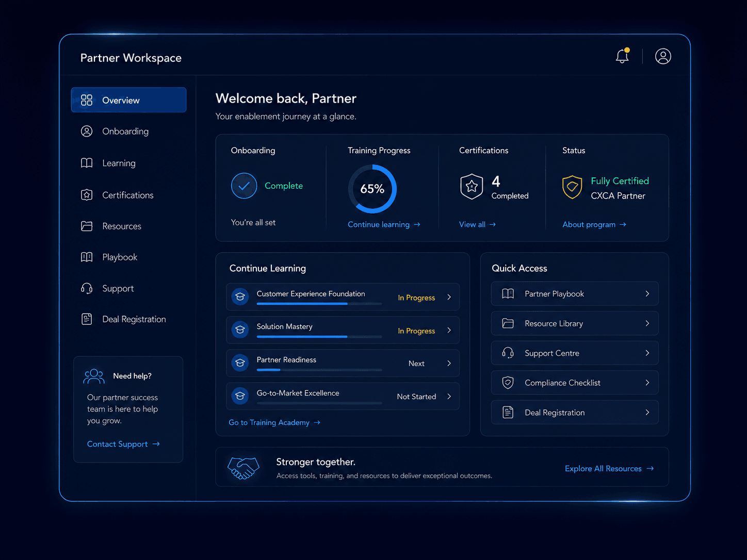This screenshot has width=747, height=560.
Task: Click Go to Training Academy link
Action: tap(274, 422)
